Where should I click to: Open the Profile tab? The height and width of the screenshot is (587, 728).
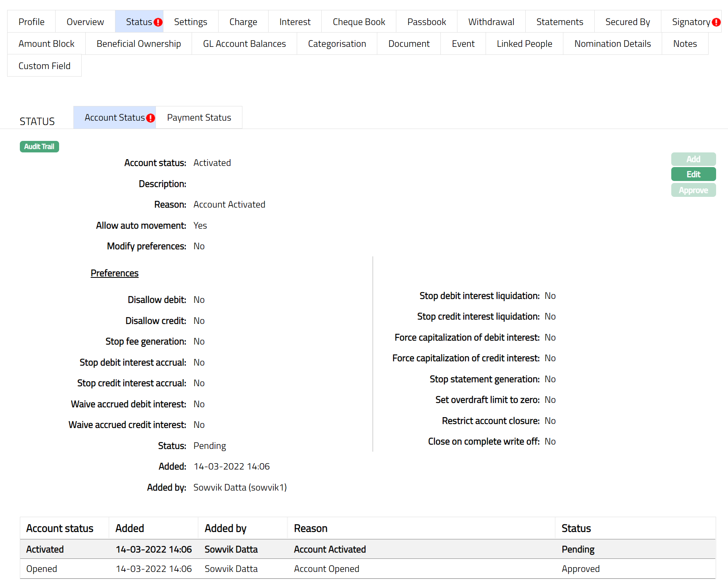(31, 22)
